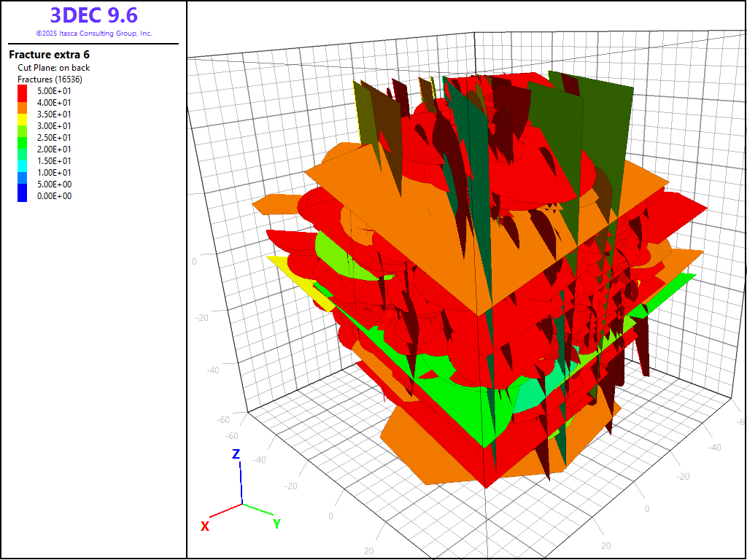Click the 5.00E+01 legend value
Screen dimensions: 747x560
55,91
